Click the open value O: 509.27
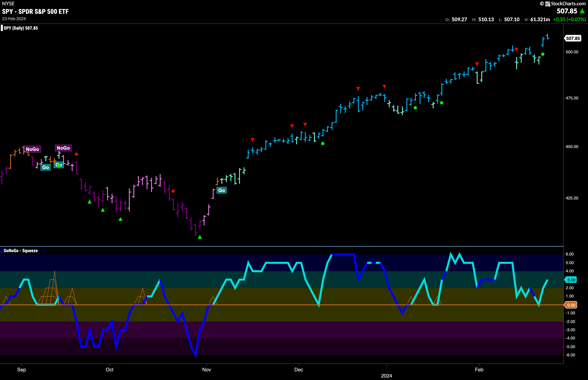Image resolution: width=588 pixels, height=380 pixels. click(456, 20)
